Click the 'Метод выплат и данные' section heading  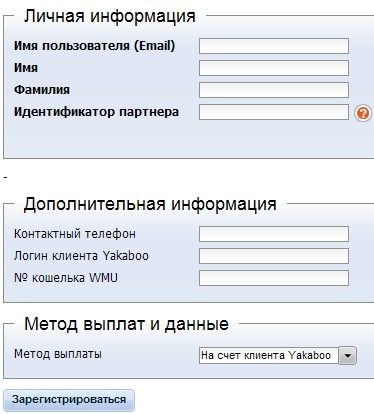(x=126, y=324)
